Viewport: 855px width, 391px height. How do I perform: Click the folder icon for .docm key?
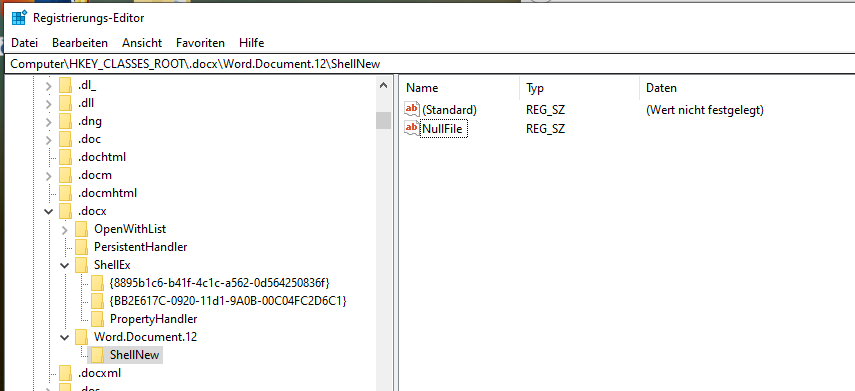(65, 176)
